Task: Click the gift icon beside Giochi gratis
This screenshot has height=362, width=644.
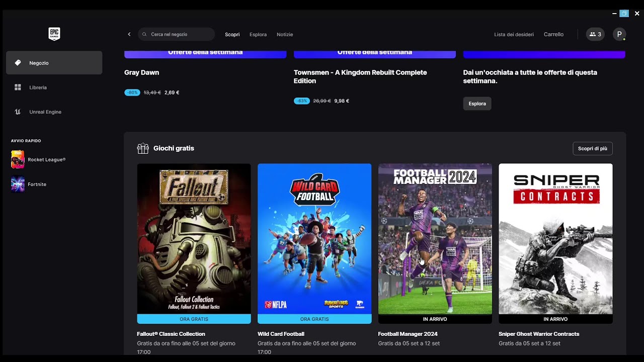Action: coord(143,148)
